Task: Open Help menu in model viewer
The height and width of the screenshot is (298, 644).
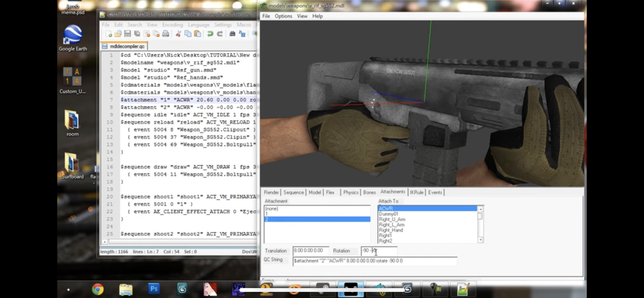Action: 317,16
